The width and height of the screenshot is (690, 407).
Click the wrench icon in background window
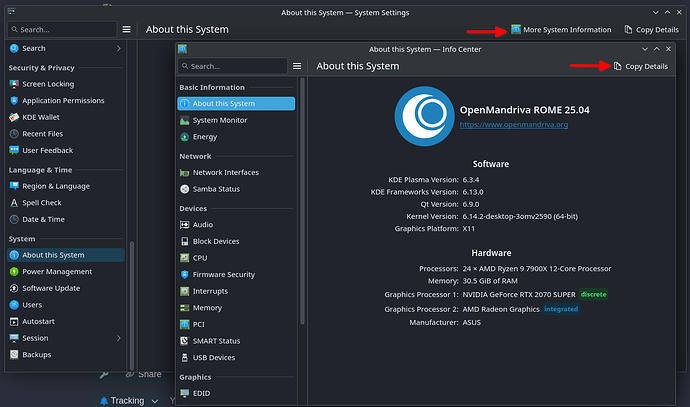click(x=104, y=374)
